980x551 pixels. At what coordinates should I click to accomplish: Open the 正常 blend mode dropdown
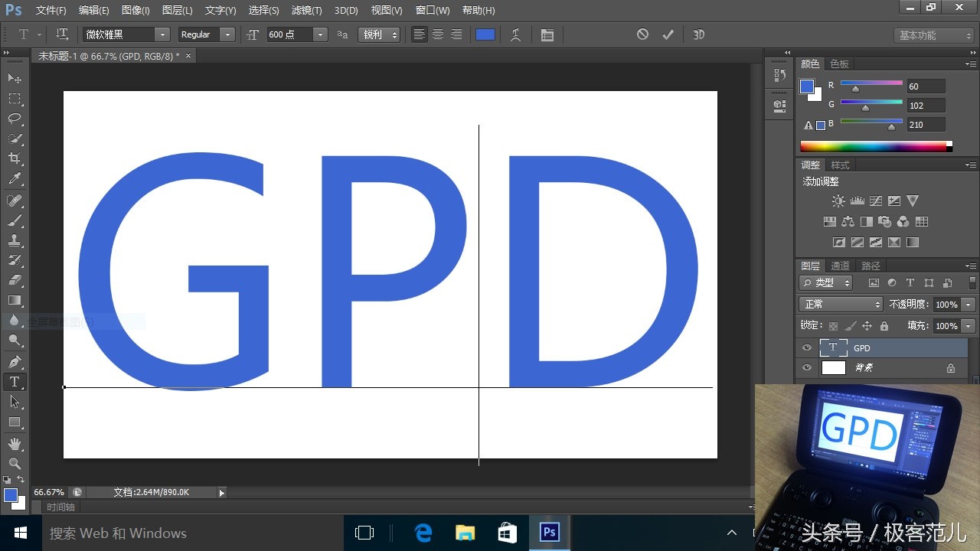(840, 305)
